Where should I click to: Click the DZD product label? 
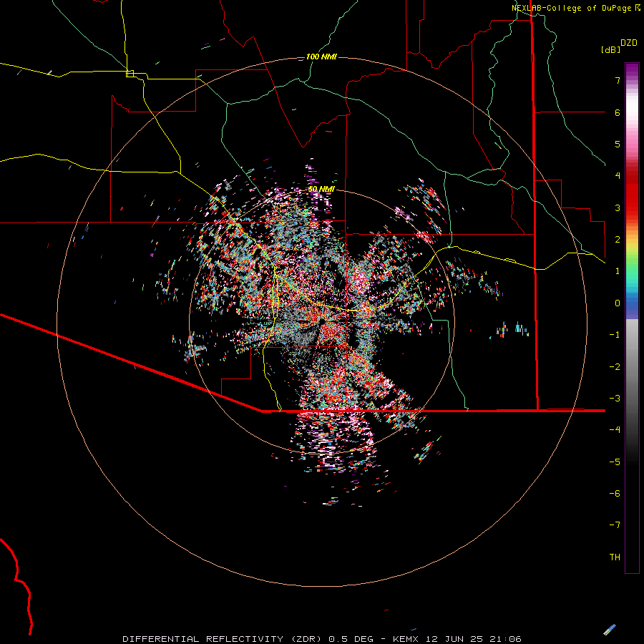point(629,43)
